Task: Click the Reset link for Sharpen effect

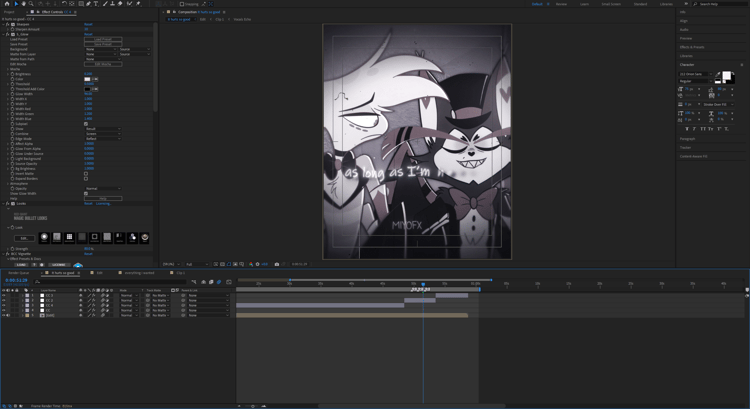Action: point(88,24)
